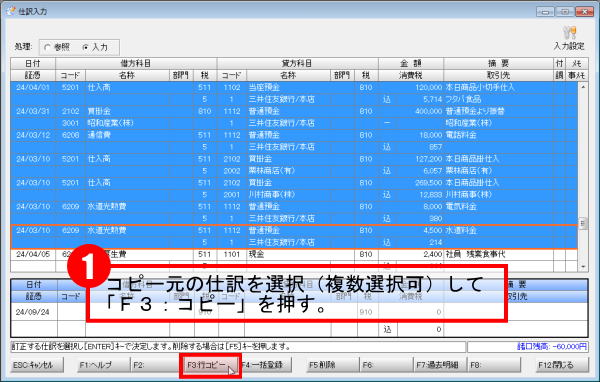Click the メモ column header
600x382 pixels.
[576, 64]
